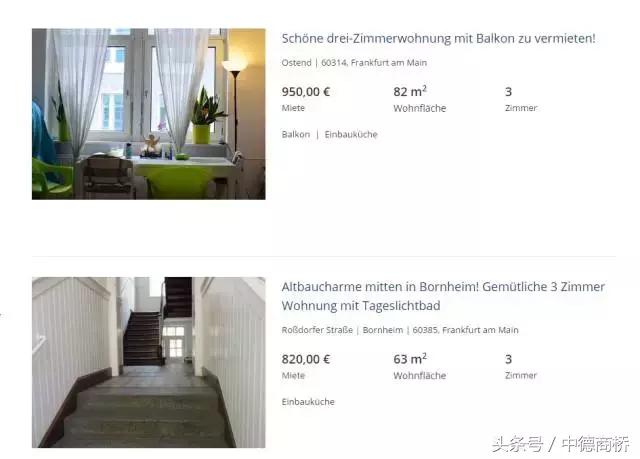640x459 pixels.
Task: Select the 950,00 € rent price
Action: click(306, 92)
